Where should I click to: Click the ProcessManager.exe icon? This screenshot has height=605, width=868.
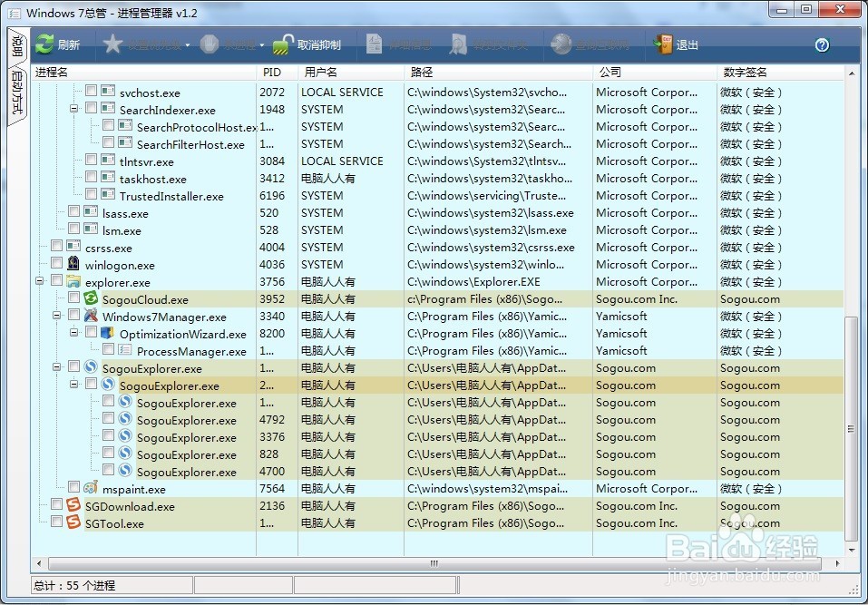point(125,350)
